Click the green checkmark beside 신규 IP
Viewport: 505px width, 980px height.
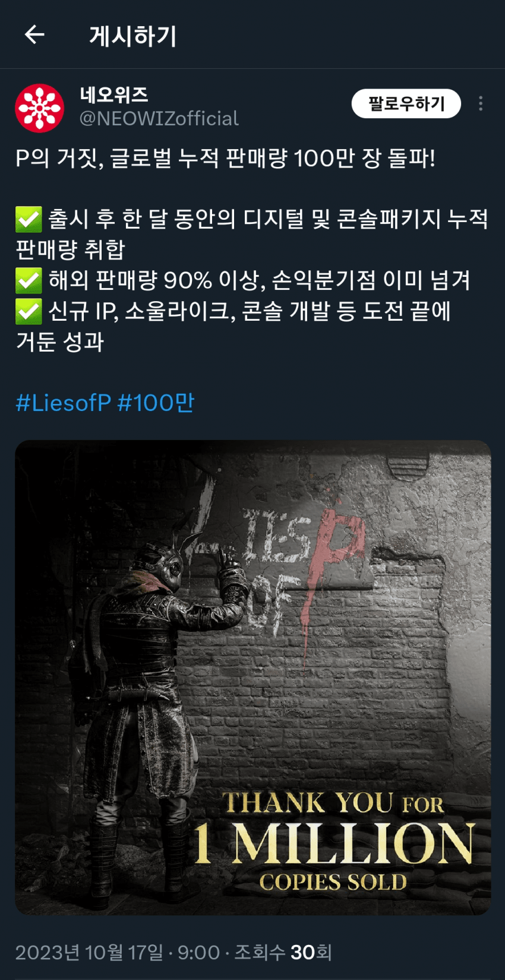pyautogui.click(x=29, y=311)
